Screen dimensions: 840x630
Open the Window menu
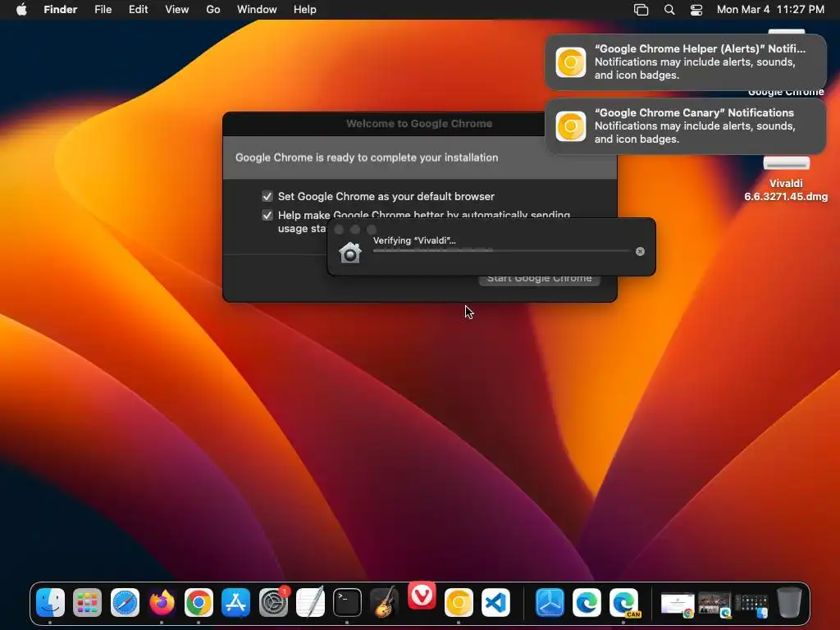[x=257, y=10]
